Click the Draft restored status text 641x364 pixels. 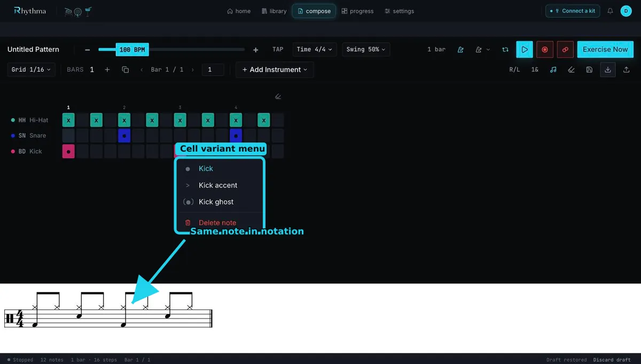(x=566, y=360)
